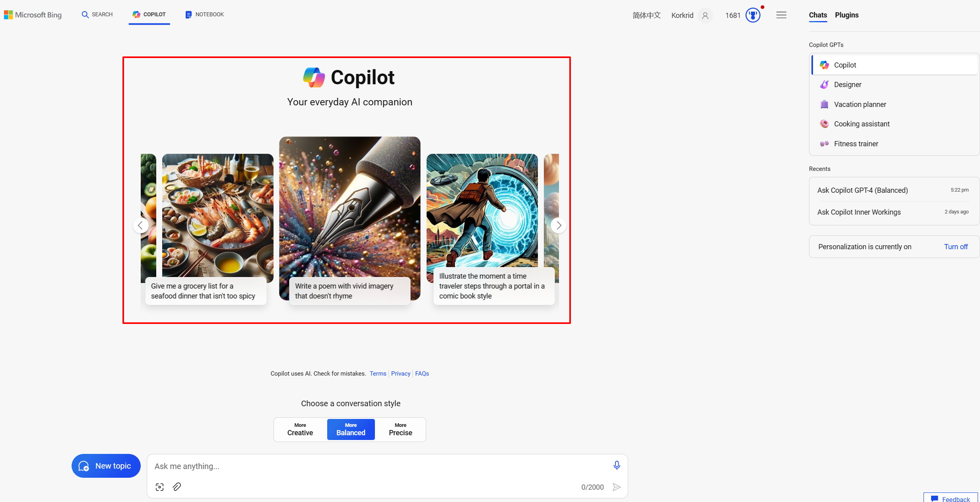Viewport: 980px width, 502px height.
Task: Start a New topic
Action: (106, 466)
